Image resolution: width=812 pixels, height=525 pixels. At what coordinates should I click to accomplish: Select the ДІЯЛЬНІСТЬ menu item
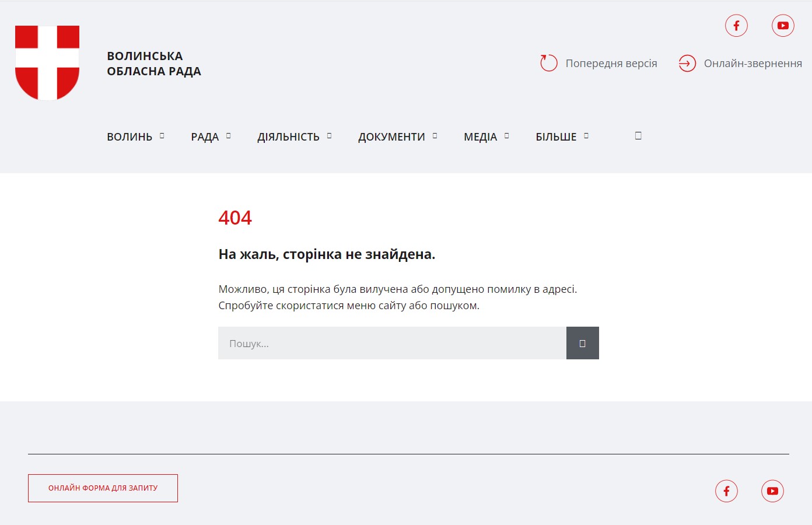click(288, 137)
